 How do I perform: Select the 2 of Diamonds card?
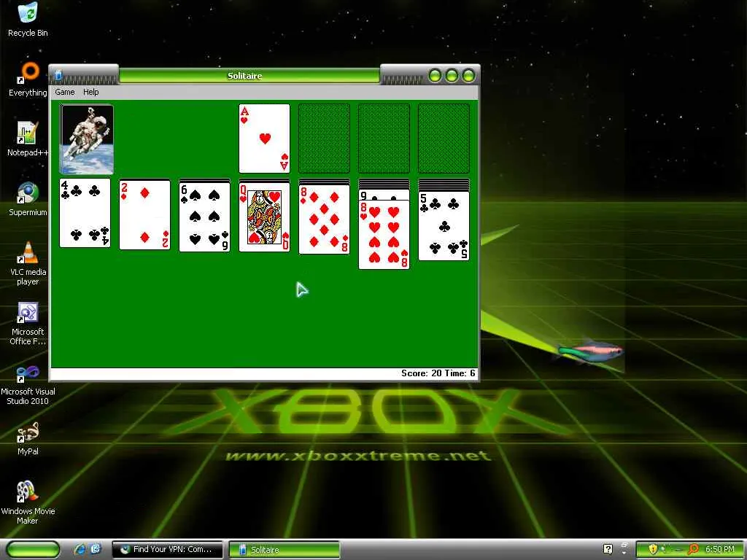click(145, 214)
